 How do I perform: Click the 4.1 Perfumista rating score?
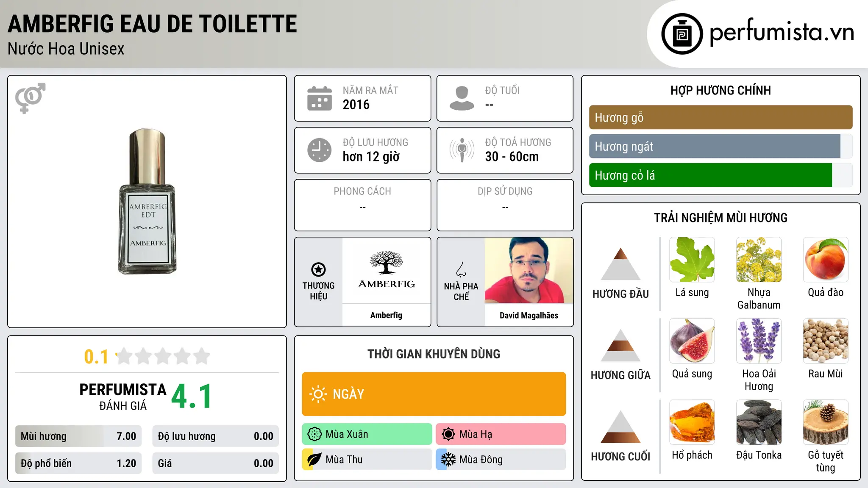pos(192,396)
